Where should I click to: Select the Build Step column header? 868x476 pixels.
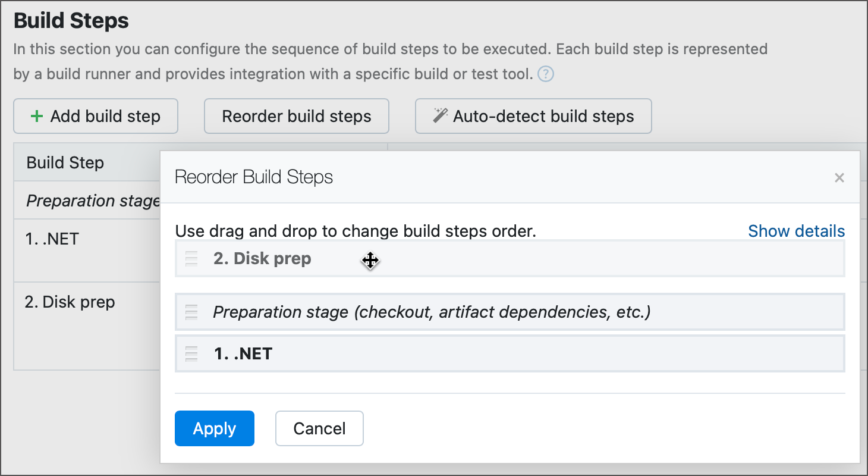pos(65,162)
